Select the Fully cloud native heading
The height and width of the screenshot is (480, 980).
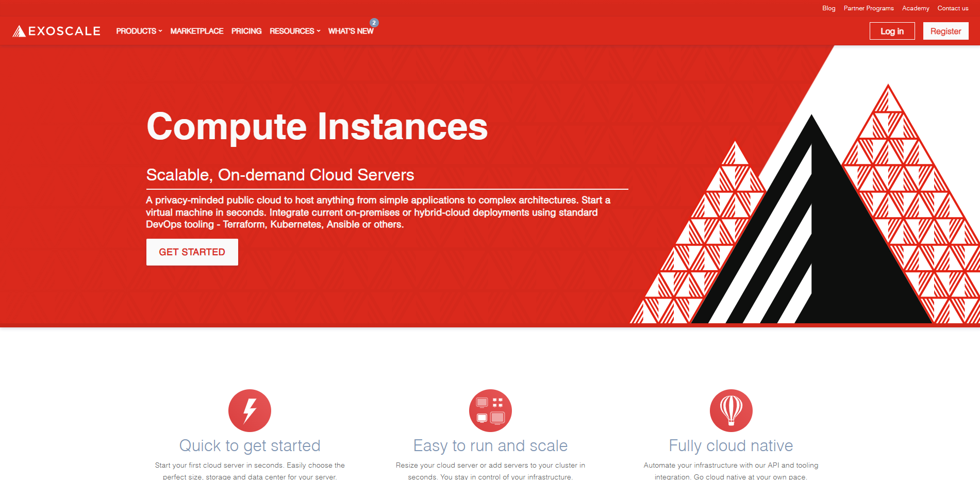tap(731, 445)
